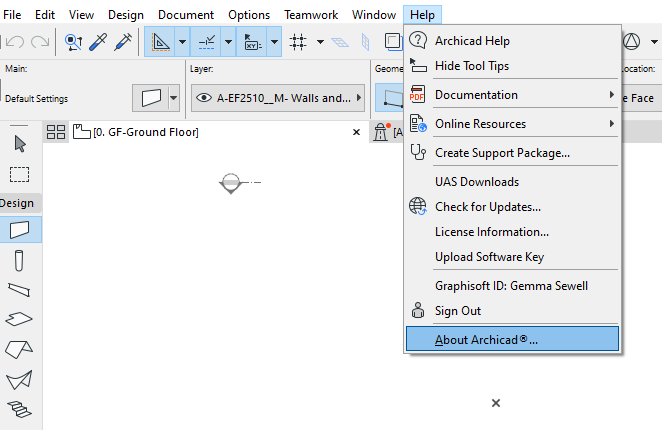Open the Teamwork menu
Screen dimensions: 662x430
coord(311,15)
